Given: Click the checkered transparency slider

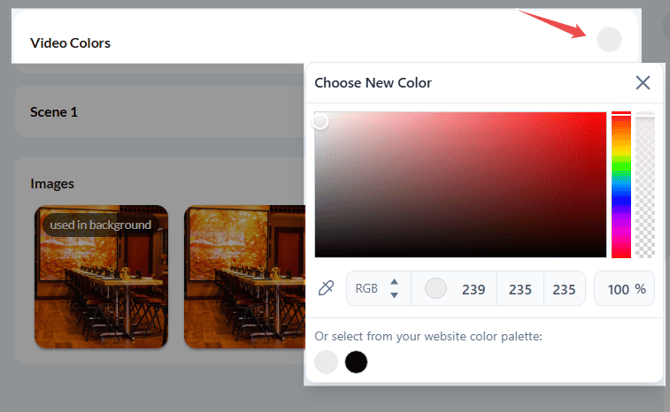Looking at the screenshot, I should click(645, 185).
